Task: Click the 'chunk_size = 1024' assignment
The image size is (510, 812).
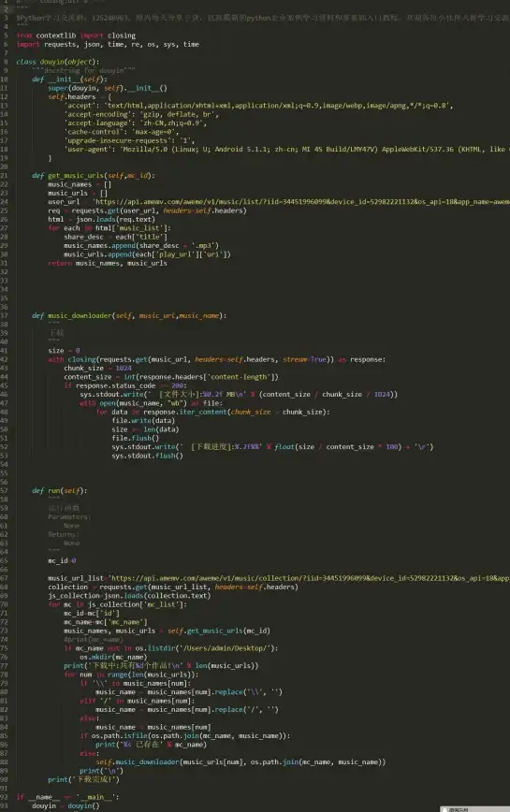Action: click(x=98, y=369)
